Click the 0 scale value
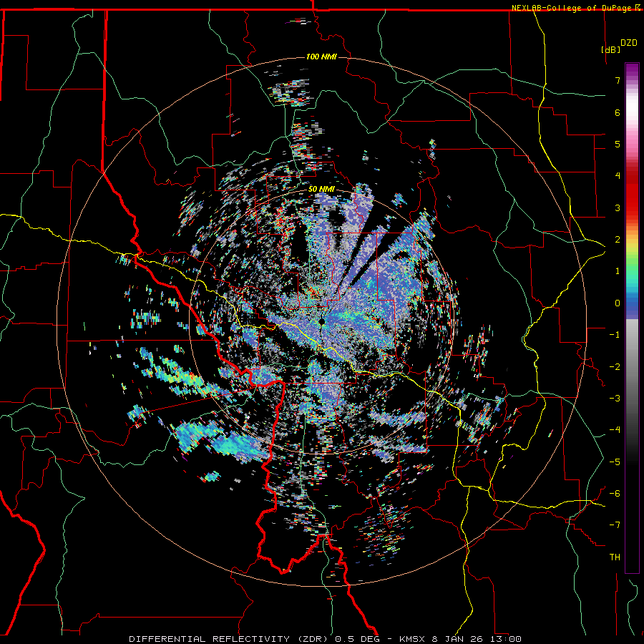Image resolution: width=644 pixels, height=644 pixels. 618,303
